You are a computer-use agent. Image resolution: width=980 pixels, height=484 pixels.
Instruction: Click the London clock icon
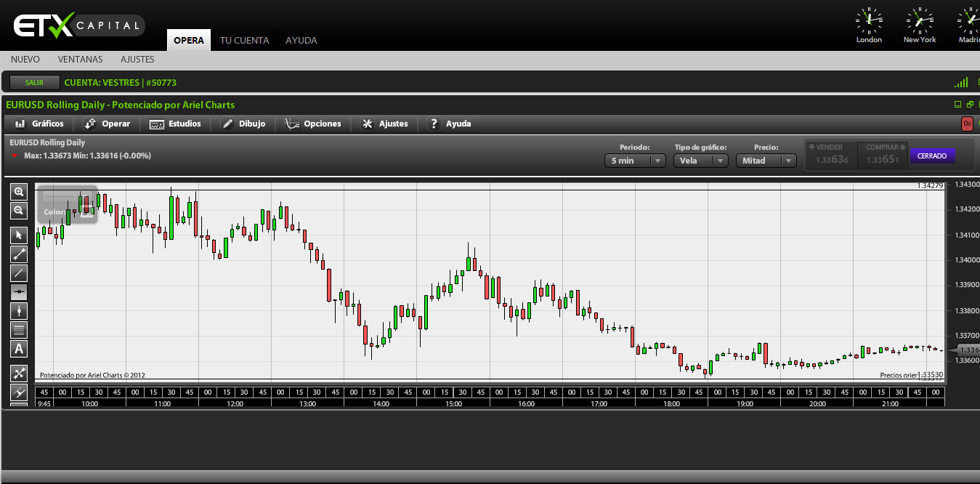click(x=869, y=20)
